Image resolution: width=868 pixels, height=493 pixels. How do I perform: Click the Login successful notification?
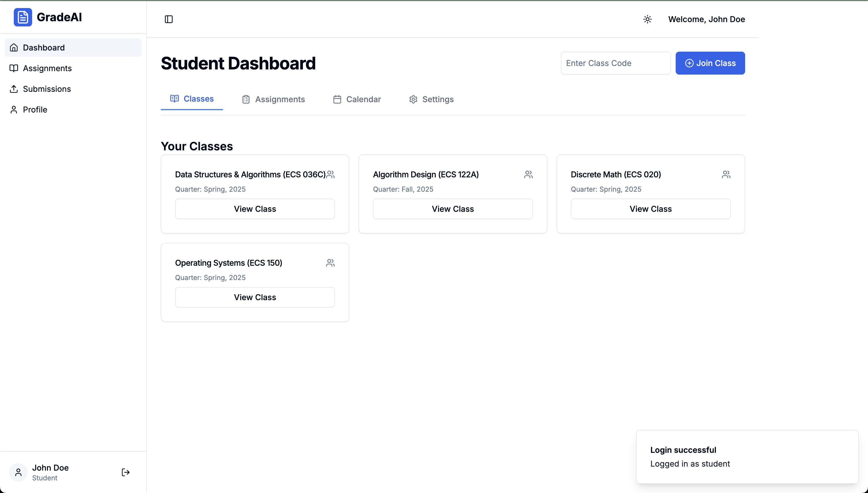tap(747, 457)
